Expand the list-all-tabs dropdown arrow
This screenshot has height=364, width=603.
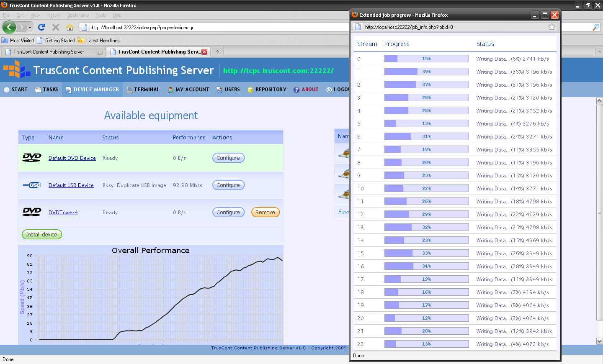click(599, 52)
